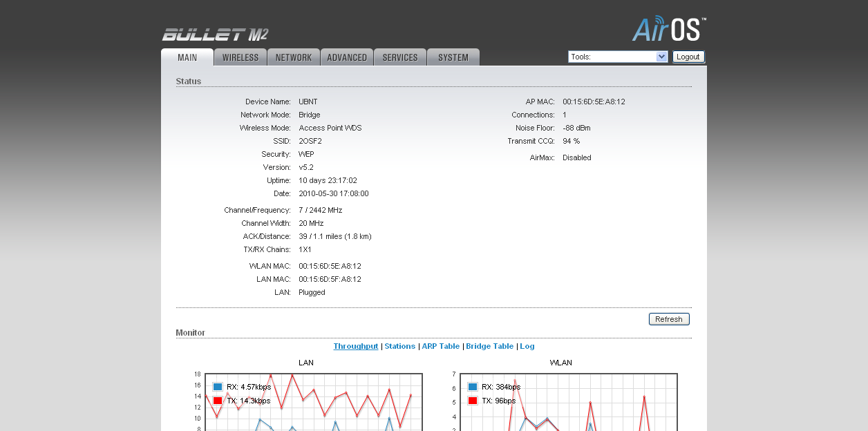The image size is (868, 431).
Task: Open the System tab
Action: [453, 57]
